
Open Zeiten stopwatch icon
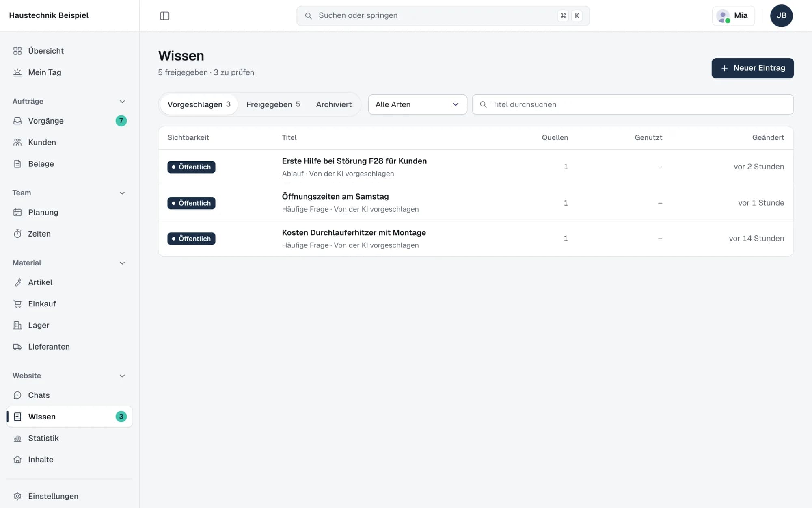point(17,234)
